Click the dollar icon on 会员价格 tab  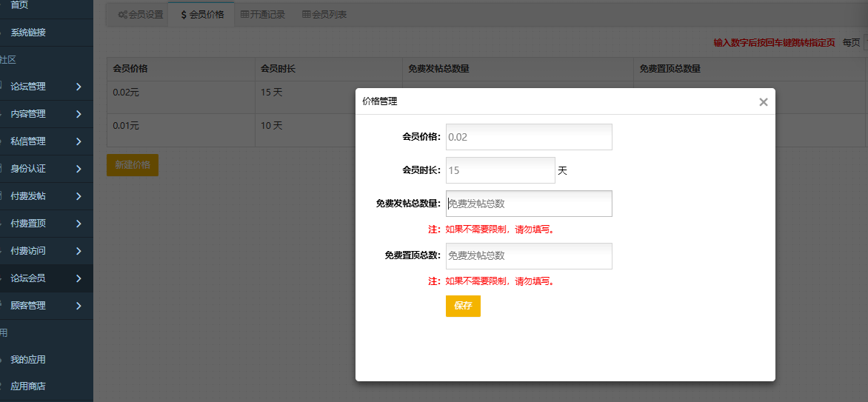click(x=184, y=15)
